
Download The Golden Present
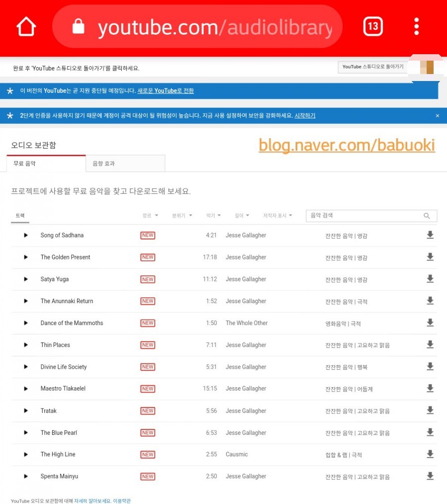click(430, 257)
